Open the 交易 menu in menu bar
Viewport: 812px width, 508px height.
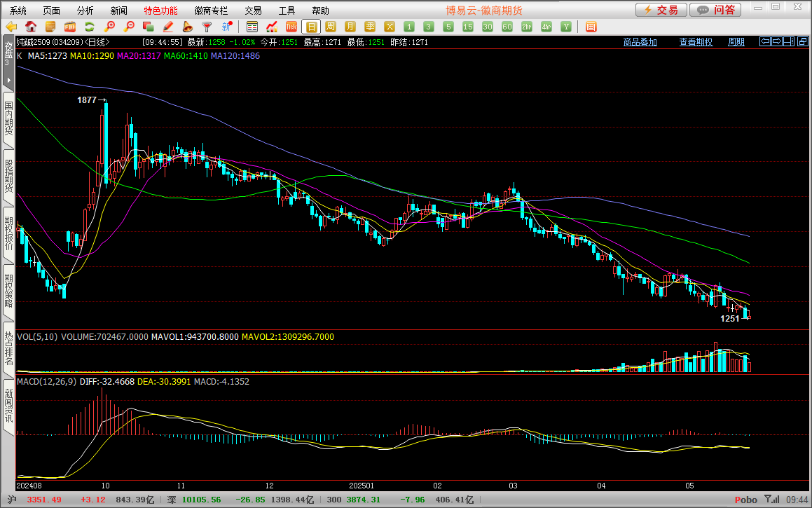(x=253, y=11)
